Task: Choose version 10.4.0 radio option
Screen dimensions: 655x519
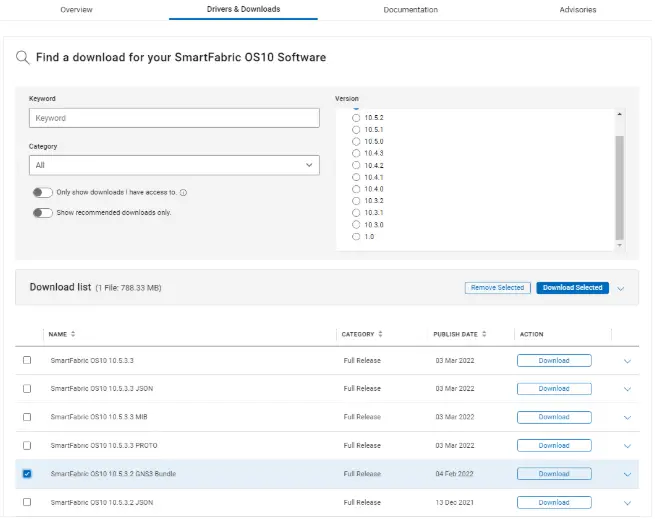Action: point(356,189)
